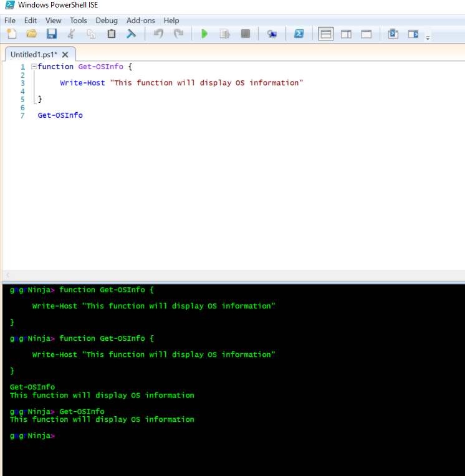
Task: Save the script using the floppy icon
Action: (x=52, y=34)
